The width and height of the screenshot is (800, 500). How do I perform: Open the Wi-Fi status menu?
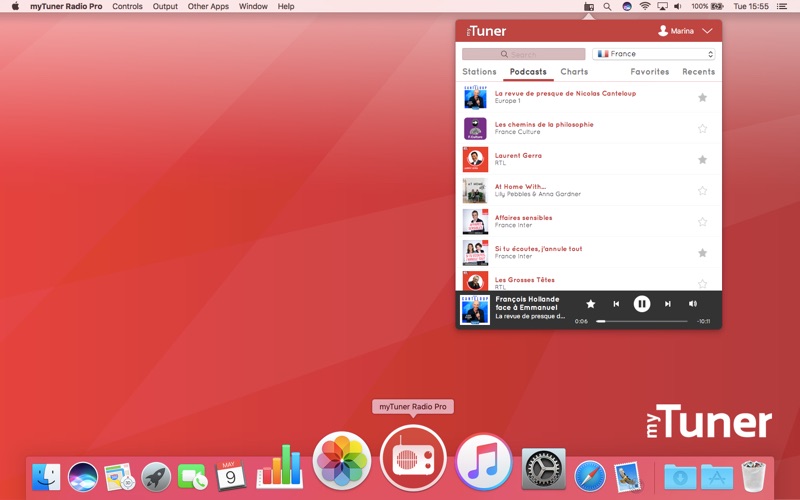[645, 7]
